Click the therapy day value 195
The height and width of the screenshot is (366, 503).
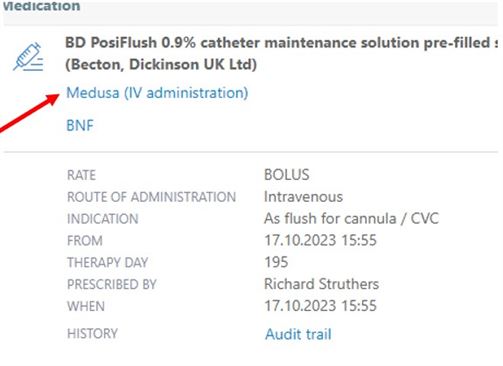click(276, 262)
